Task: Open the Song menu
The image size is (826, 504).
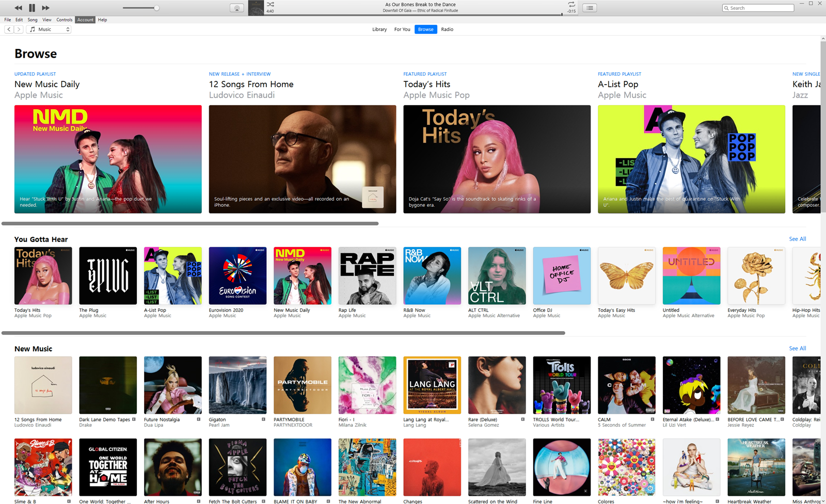Action: pos(33,20)
